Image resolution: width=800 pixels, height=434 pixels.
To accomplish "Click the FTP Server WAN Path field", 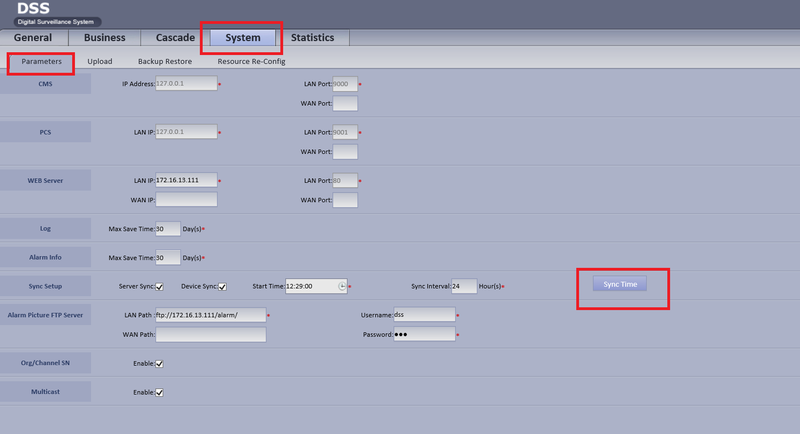I will [211, 335].
